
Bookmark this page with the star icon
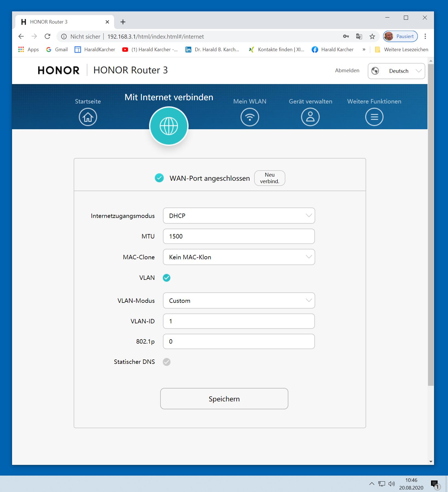(x=372, y=36)
